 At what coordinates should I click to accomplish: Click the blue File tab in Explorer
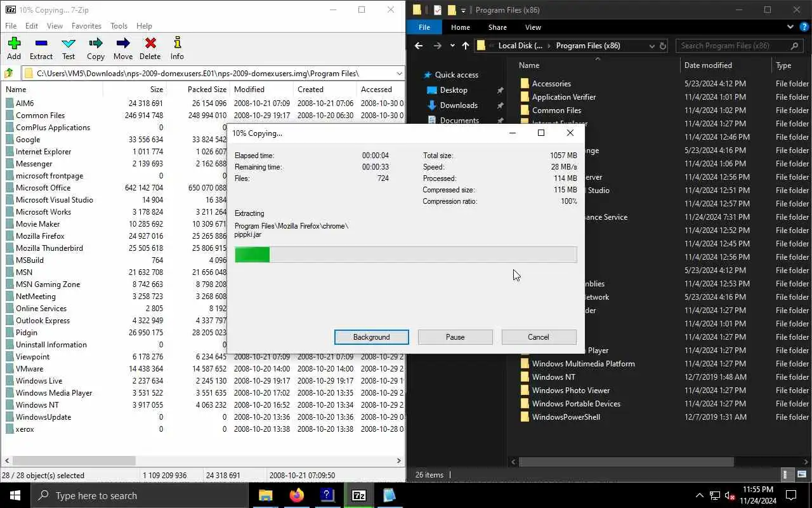click(x=424, y=27)
